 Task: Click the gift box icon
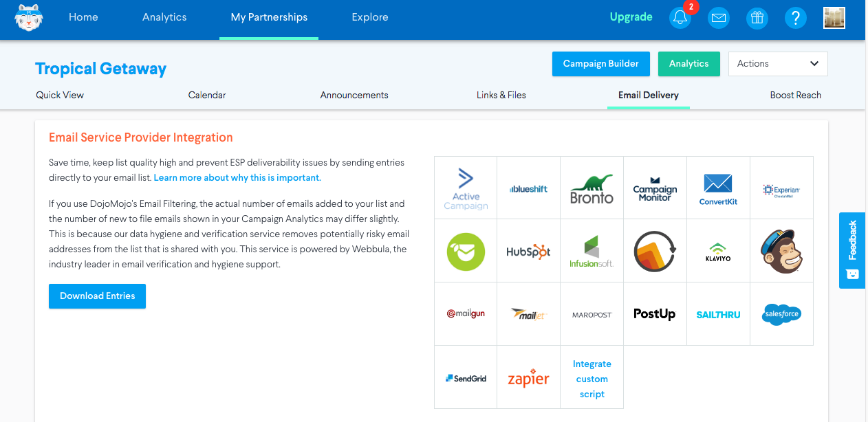click(757, 18)
